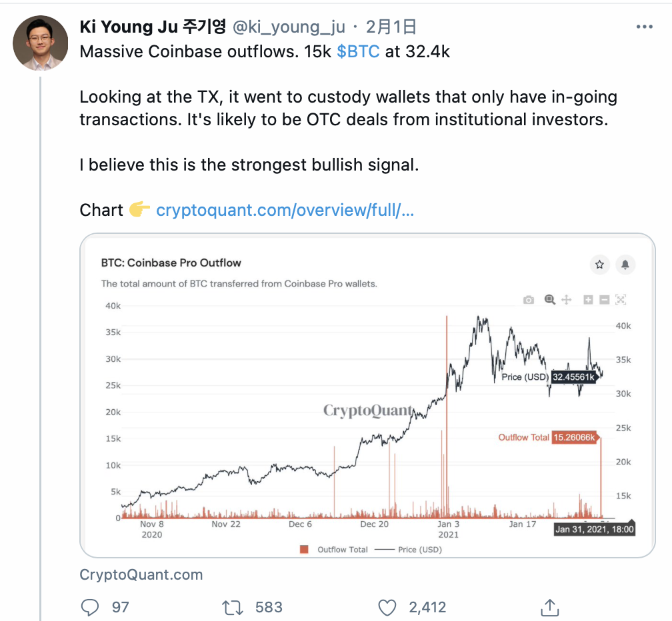Click the reply speech bubble icon
This screenshot has height=621, width=672.
89,607
